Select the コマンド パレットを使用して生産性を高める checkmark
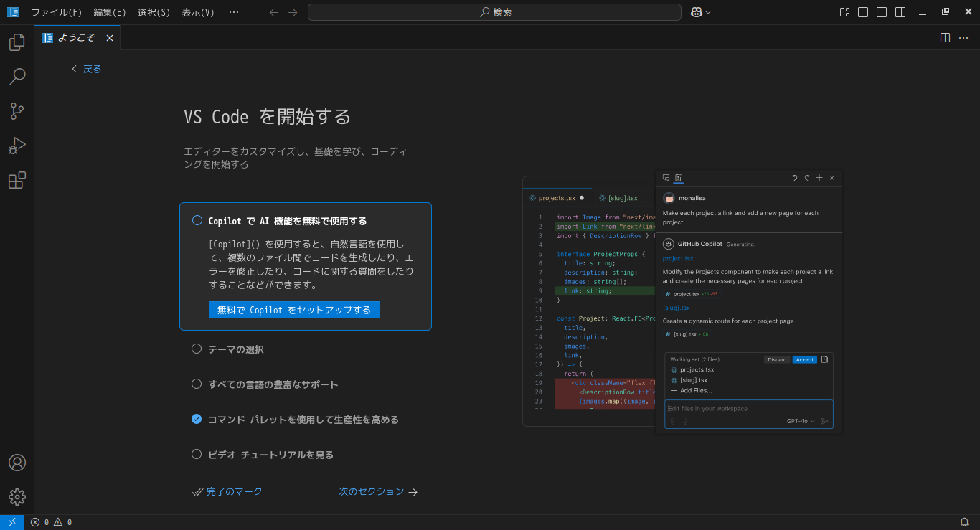980x530 pixels. point(197,419)
